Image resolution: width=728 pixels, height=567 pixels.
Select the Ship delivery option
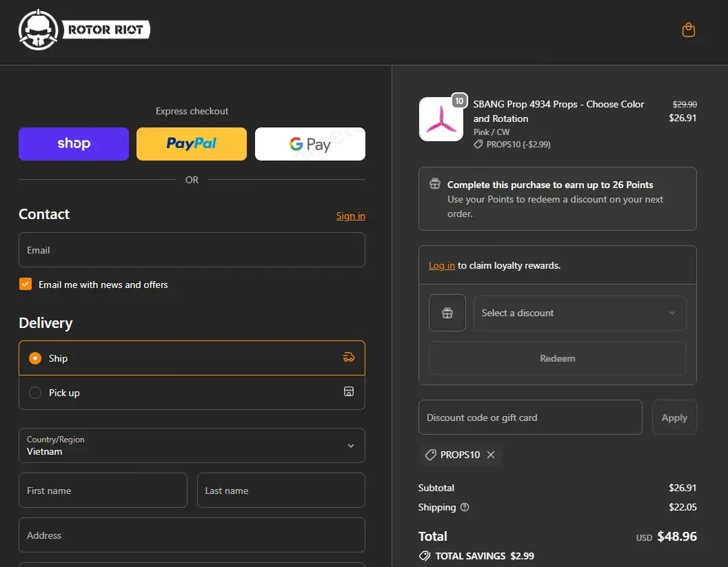pos(192,358)
